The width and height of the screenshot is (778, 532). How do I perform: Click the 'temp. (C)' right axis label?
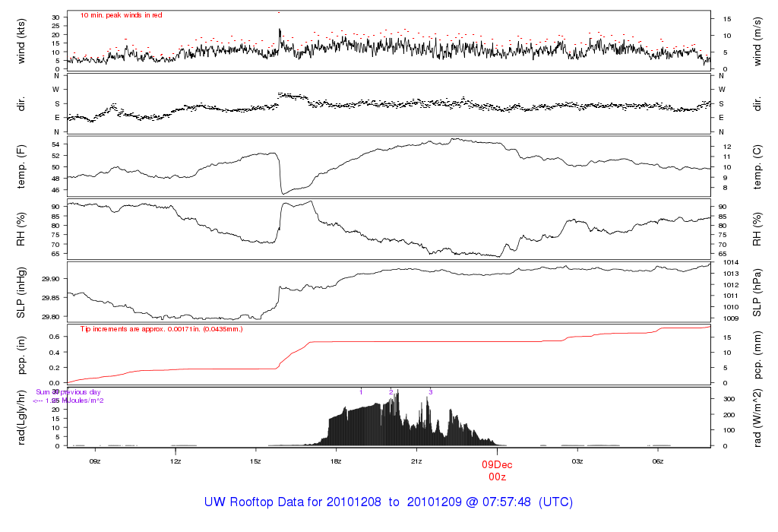click(x=757, y=166)
